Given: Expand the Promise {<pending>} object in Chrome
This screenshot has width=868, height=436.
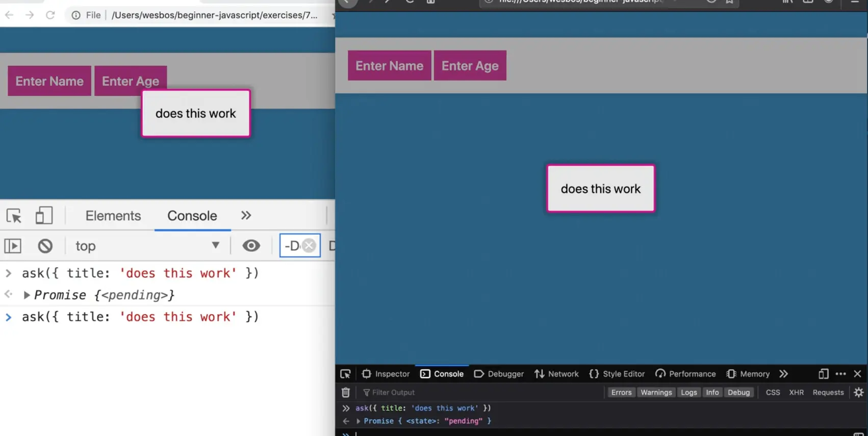Looking at the screenshot, I should pos(27,295).
